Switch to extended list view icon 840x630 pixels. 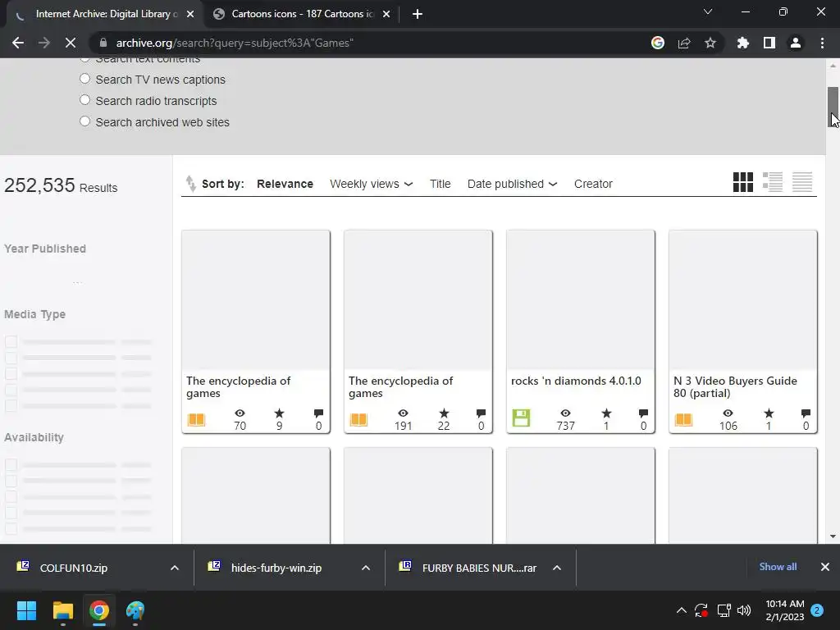pos(773,182)
